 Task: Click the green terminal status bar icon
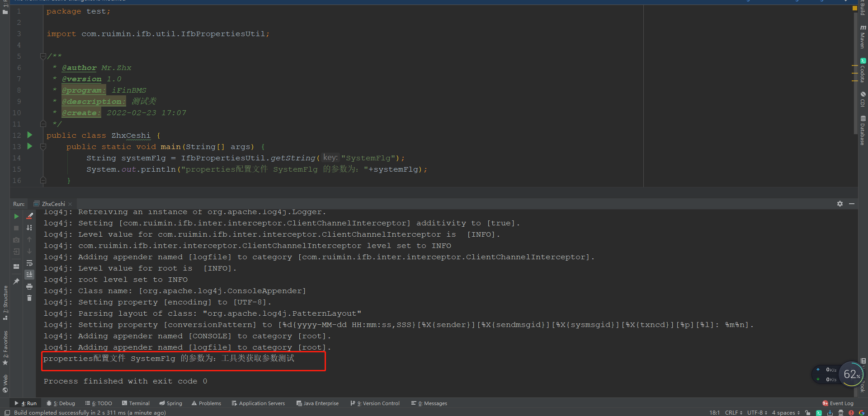pos(819,412)
